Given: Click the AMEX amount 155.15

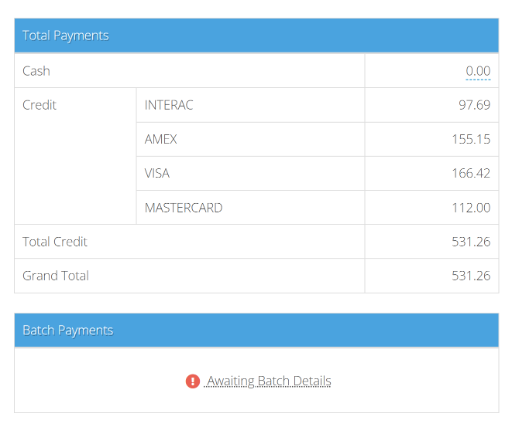Looking at the screenshot, I should coord(471,139).
